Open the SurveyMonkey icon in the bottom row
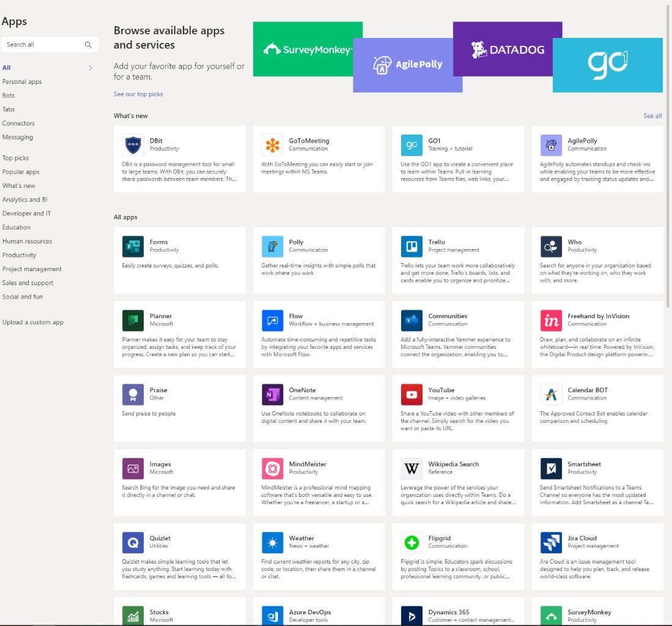Viewport: 672px width, 626px height. [551, 616]
